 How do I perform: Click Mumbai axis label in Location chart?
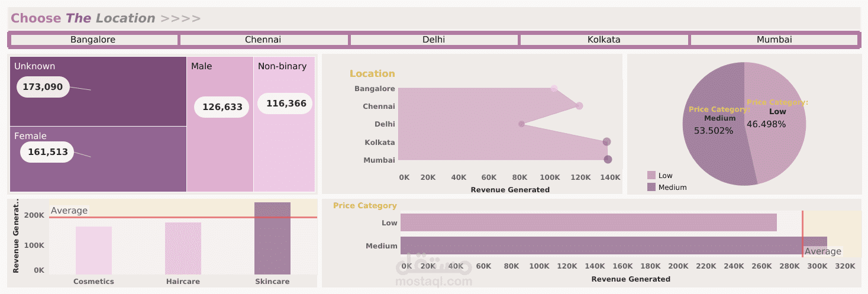click(379, 160)
